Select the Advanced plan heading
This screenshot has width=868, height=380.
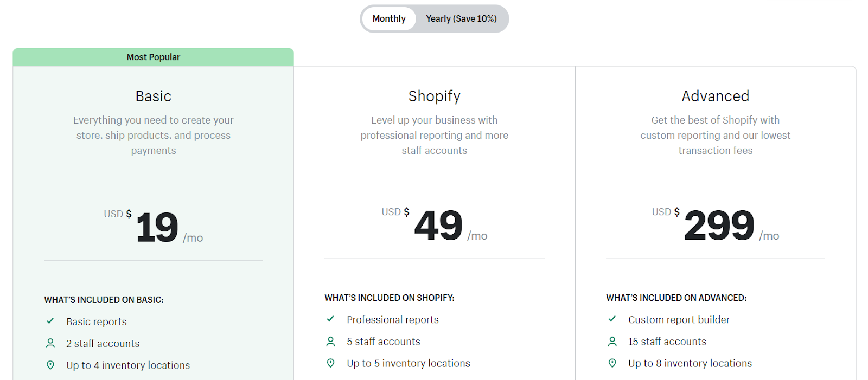click(x=716, y=96)
